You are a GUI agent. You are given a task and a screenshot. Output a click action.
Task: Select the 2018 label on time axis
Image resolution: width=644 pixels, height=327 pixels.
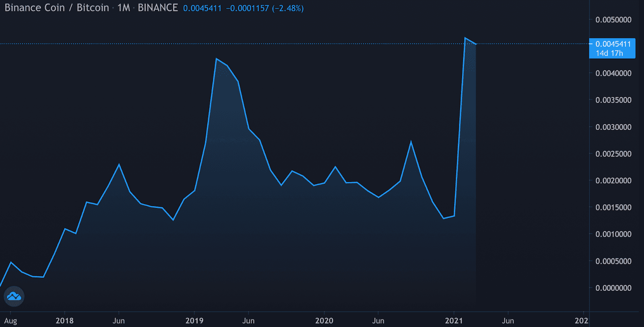[x=64, y=321]
